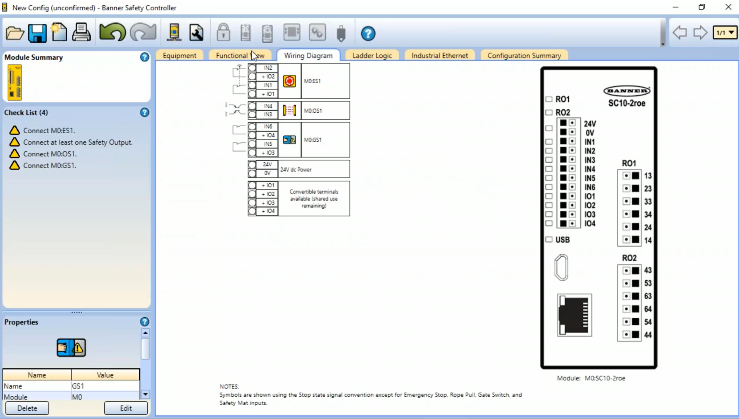This screenshot has height=419, width=739.
Task: Open project settings with the wrench page icon
Action: pyautogui.click(x=196, y=33)
